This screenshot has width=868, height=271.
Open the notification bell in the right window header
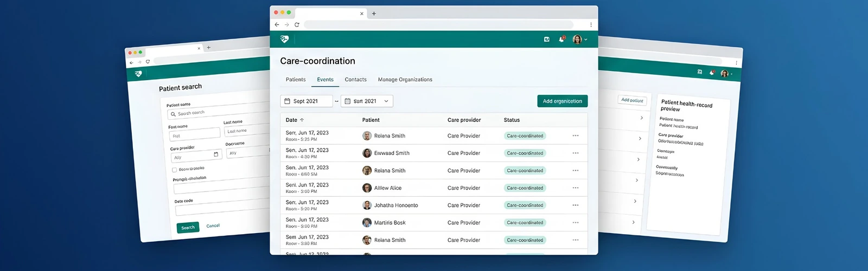click(x=712, y=73)
